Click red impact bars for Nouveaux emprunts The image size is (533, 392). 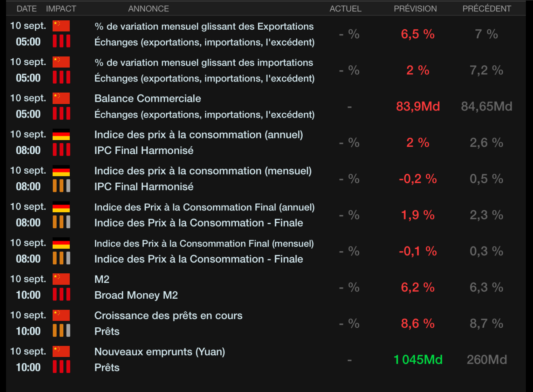pos(61,367)
